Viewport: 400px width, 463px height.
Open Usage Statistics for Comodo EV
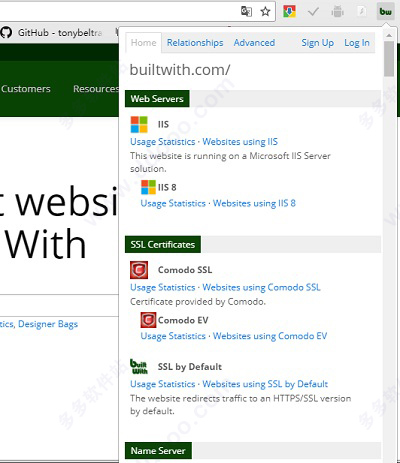(x=173, y=336)
